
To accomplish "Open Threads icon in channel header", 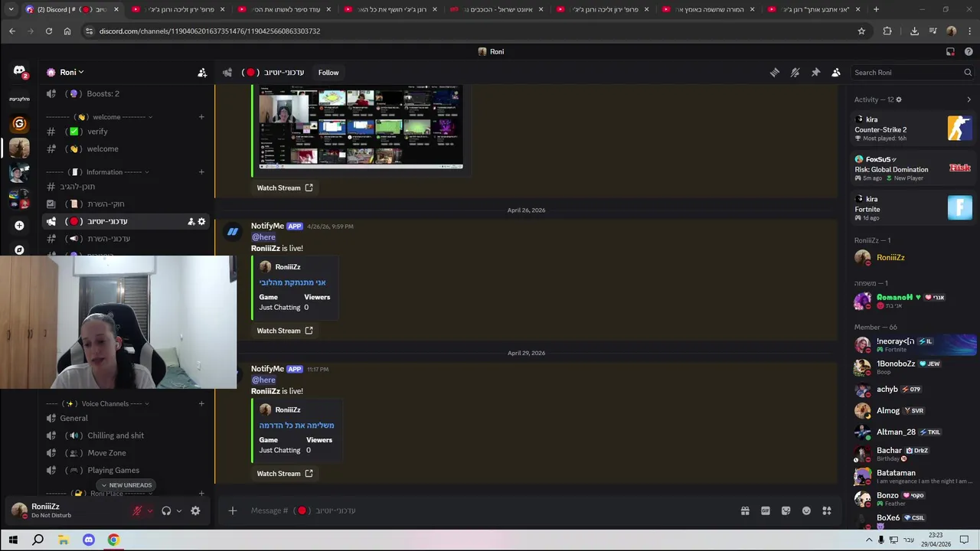I will click(x=775, y=73).
